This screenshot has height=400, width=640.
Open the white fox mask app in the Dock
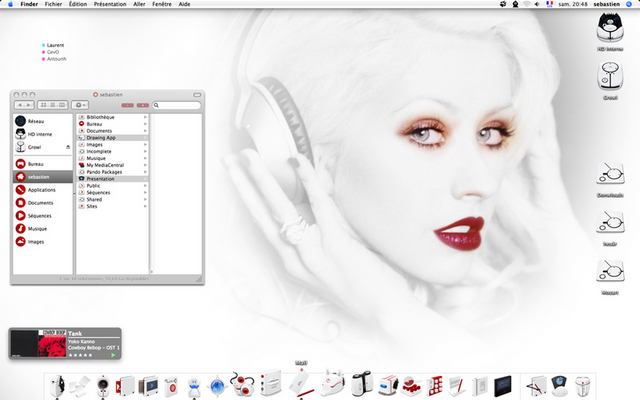[x=333, y=383]
